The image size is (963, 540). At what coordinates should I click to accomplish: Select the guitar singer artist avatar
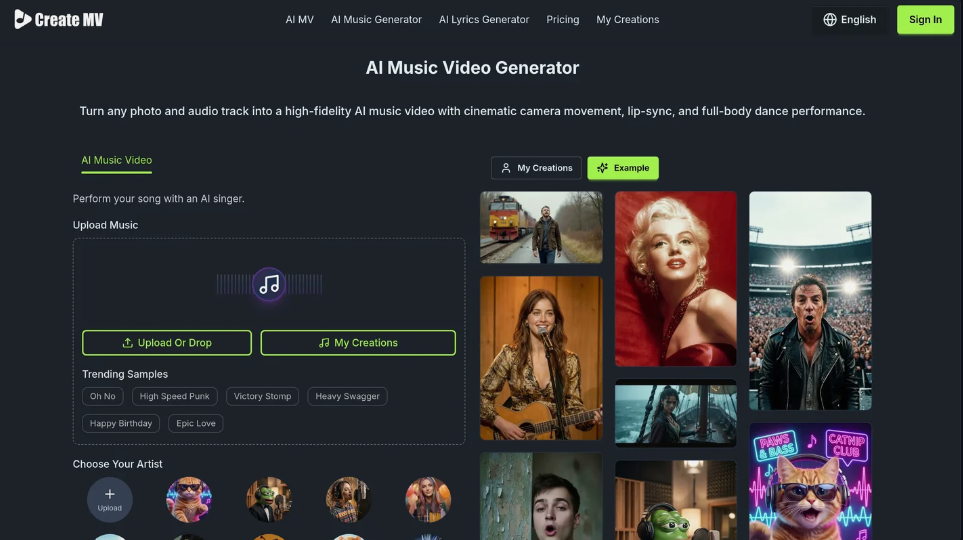349,499
